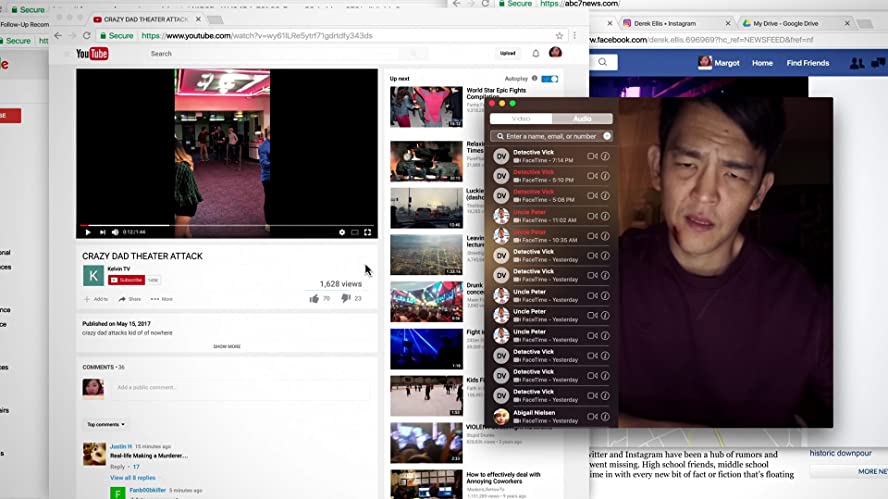
Task: Dislike the video with thumbs down
Action: click(x=345, y=298)
